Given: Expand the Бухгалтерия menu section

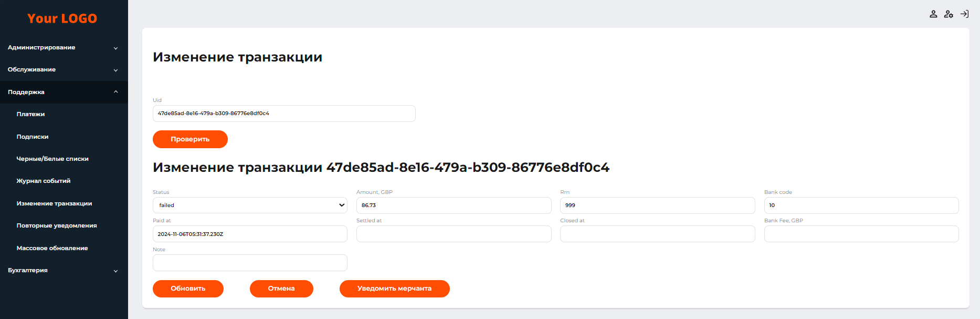Looking at the screenshot, I should click(63, 271).
